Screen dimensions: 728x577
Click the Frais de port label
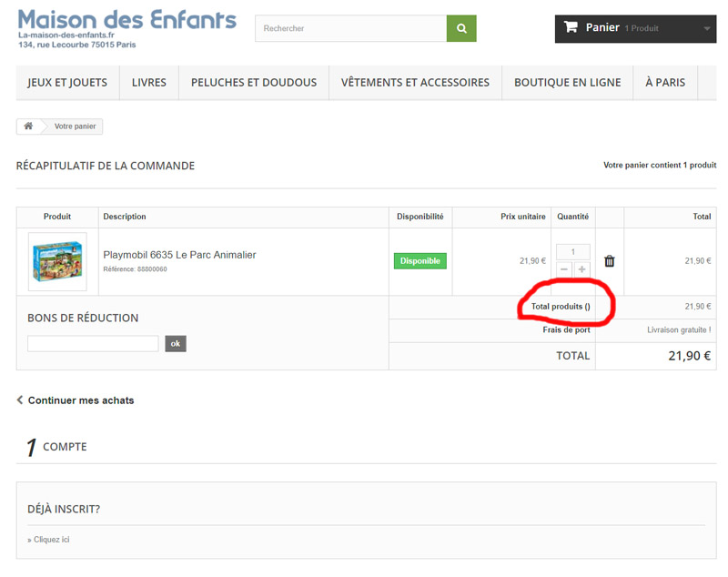coord(566,329)
